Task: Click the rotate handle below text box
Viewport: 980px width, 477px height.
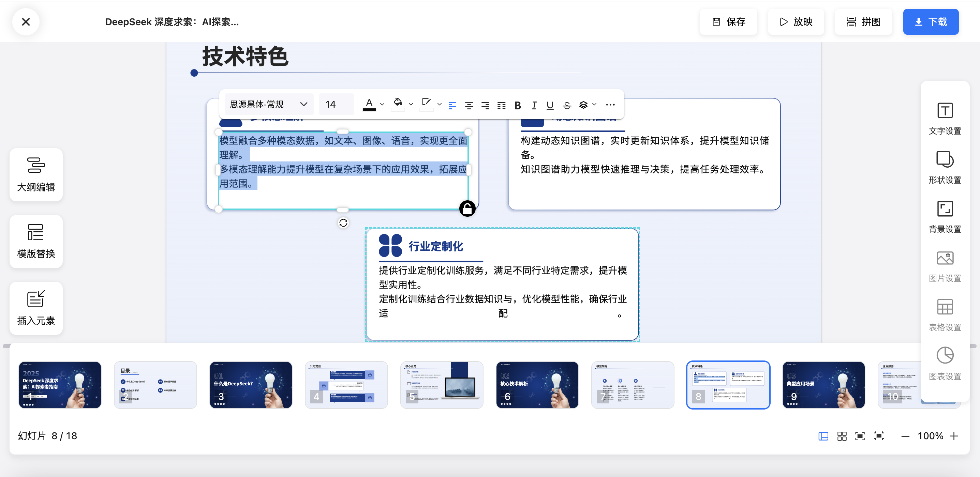Action: 343,223
